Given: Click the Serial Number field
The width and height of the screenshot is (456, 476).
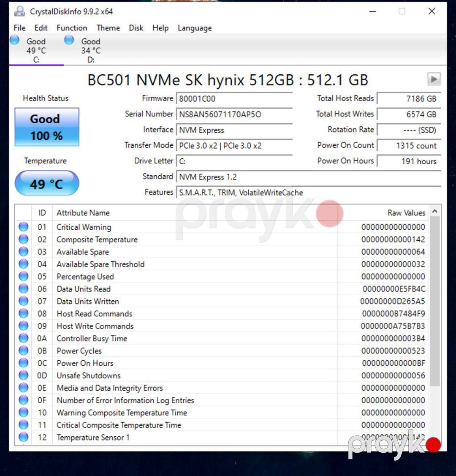Looking at the screenshot, I should point(234,114).
